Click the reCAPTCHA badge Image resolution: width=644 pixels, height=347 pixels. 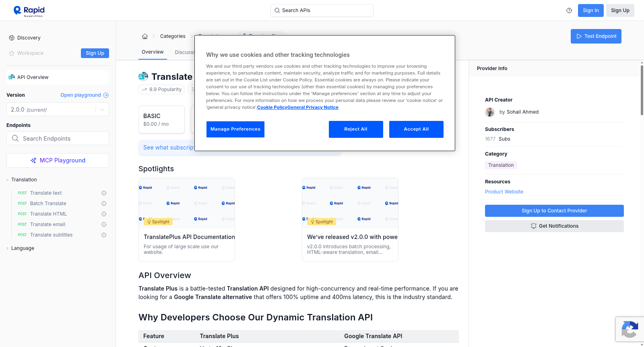point(630,329)
